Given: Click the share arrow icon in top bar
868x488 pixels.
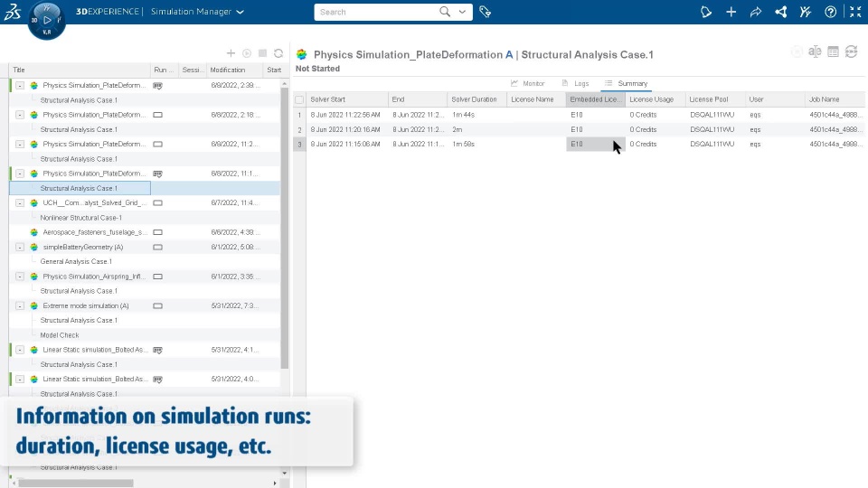Looking at the screenshot, I should pyautogui.click(x=756, y=12).
